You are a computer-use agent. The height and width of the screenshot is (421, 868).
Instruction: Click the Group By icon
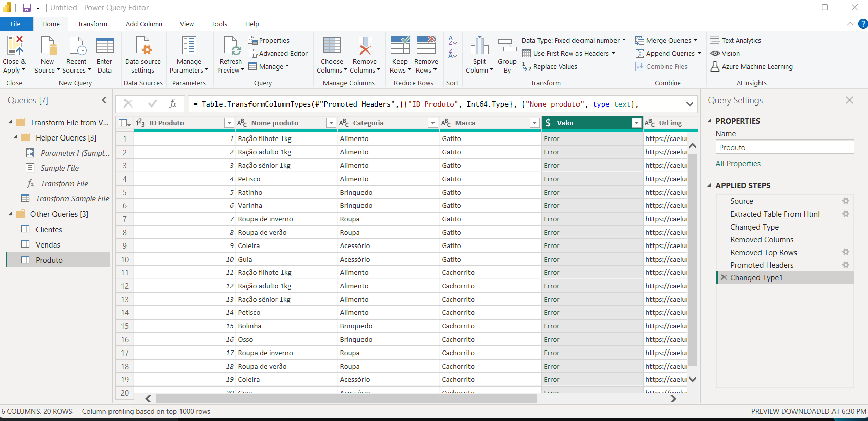507,46
